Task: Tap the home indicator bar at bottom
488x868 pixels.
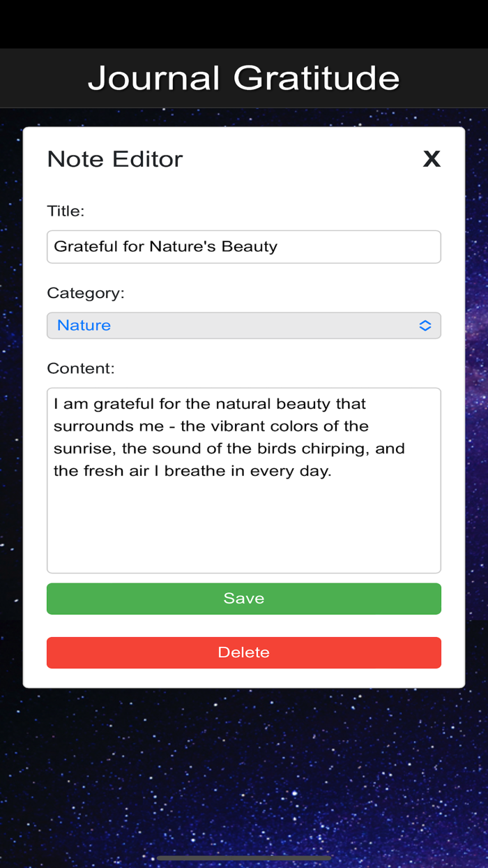Action: coord(243,858)
